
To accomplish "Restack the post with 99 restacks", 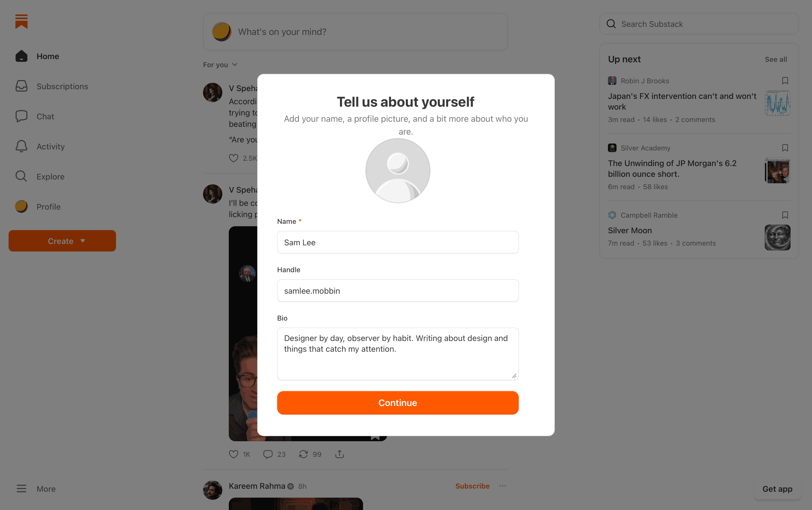I will 303,454.
